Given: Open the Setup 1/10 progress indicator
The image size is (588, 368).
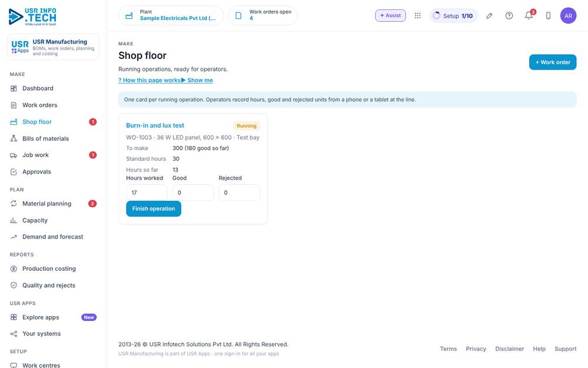Looking at the screenshot, I should tap(453, 16).
